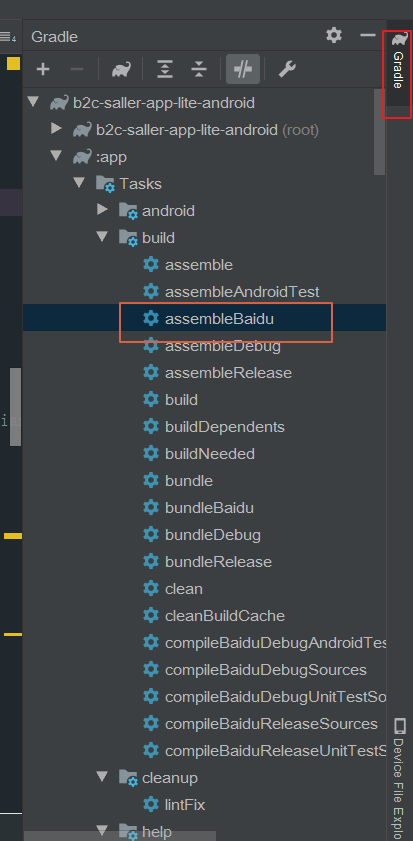Collapse the :app module node
This screenshot has width=413, height=841.
pos(56,156)
